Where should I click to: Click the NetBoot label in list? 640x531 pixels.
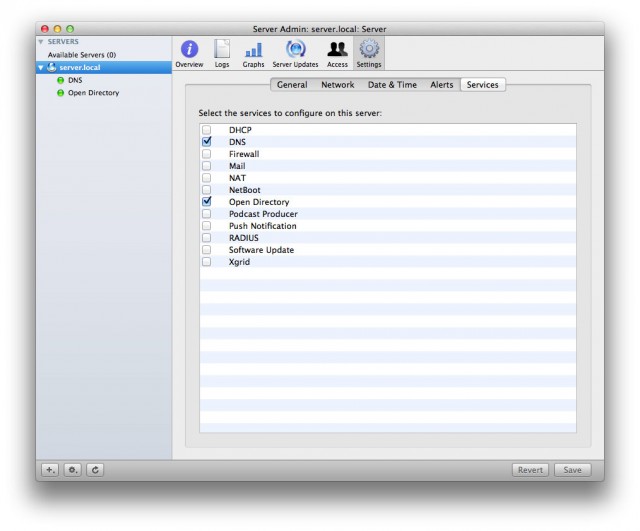click(x=244, y=190)
